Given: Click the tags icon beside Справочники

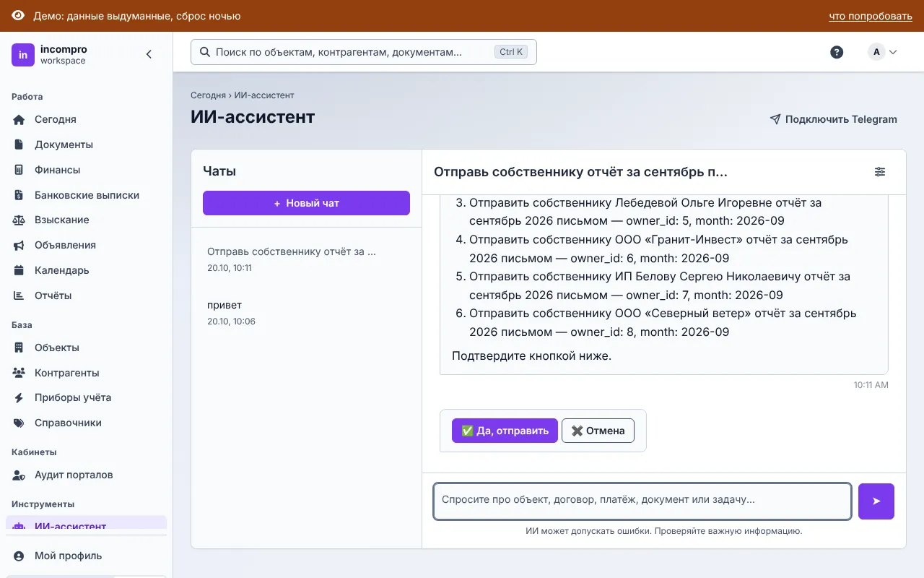Looking at the screenshot, I should (x=19, y=423).
